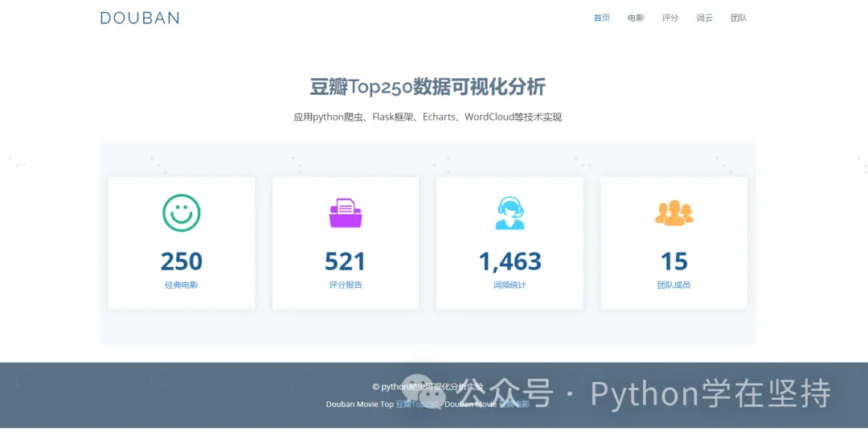The height and width of the screenshot is (440, 868).
Task: Click the blue headset support icon
Action: pos(510,213)
